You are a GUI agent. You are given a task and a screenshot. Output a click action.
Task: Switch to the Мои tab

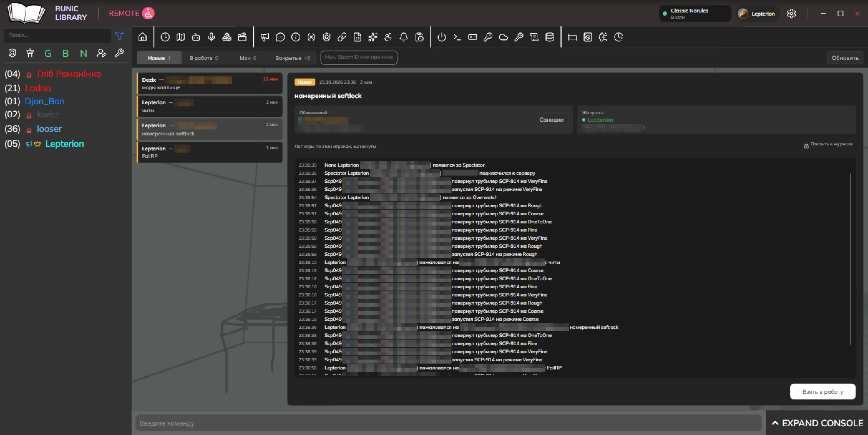[248, 58]
